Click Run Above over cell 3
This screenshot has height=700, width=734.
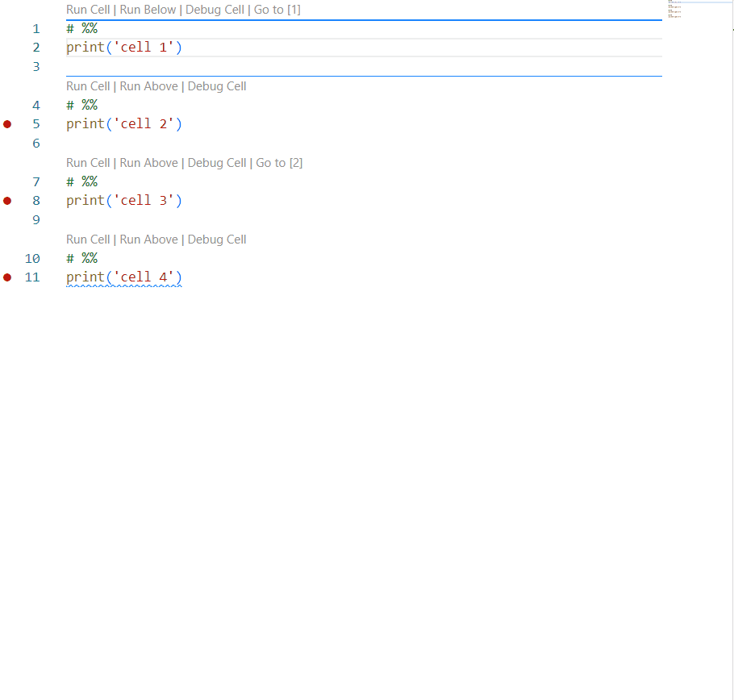click(x=148, y=162)
